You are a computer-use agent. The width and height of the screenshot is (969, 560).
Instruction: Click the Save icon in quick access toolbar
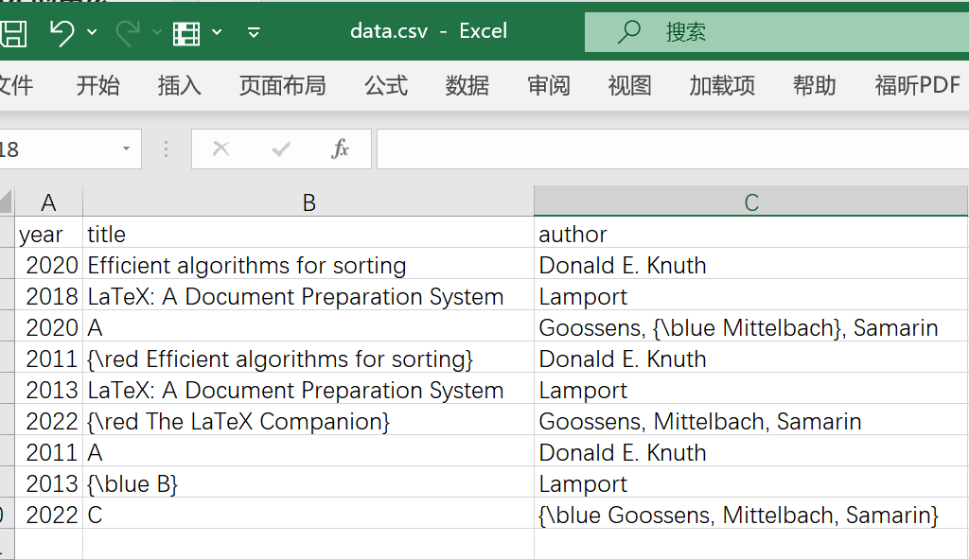pyautogui.click(x=12, y=33)
